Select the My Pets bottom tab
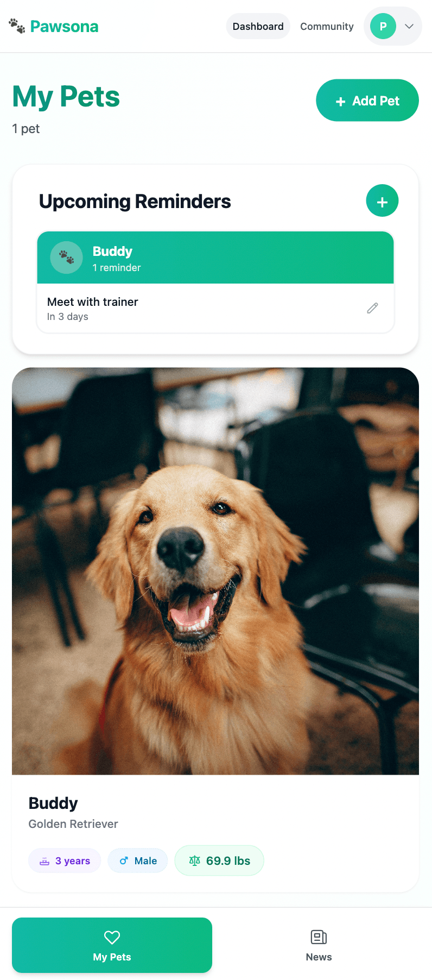The height and width of the screenshot is (980, 432). pyautogui.click(x=112, y=945)
